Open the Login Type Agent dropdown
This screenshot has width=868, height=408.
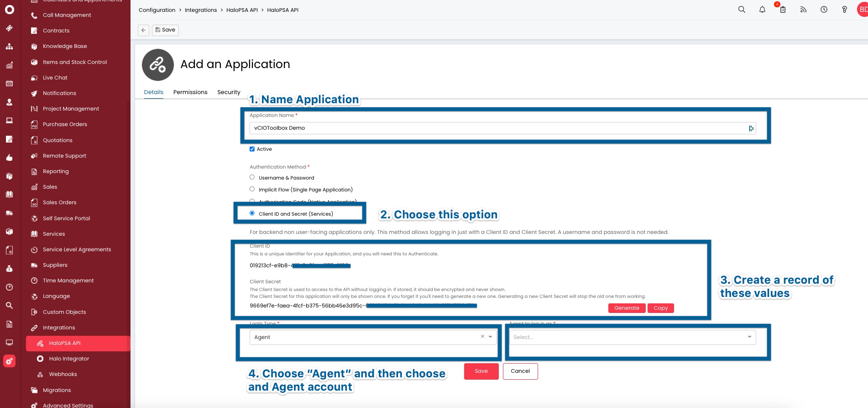pyautogui.click(x=373, y=337)
